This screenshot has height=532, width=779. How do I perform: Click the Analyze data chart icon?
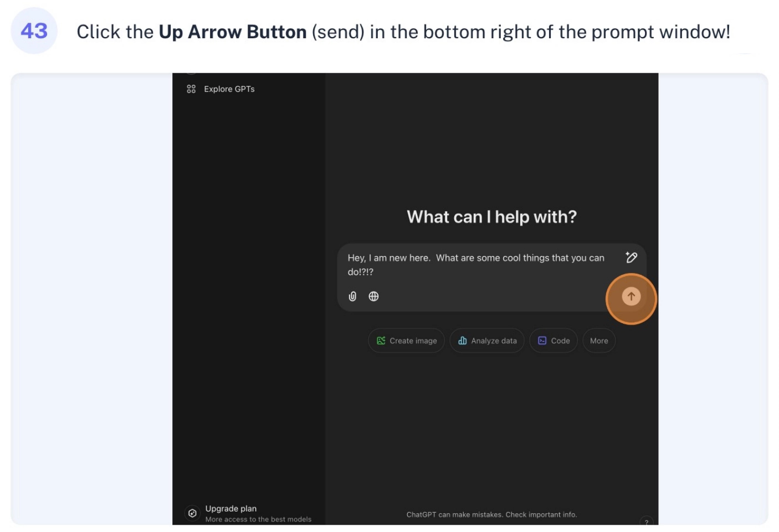[x=463, y=341]
